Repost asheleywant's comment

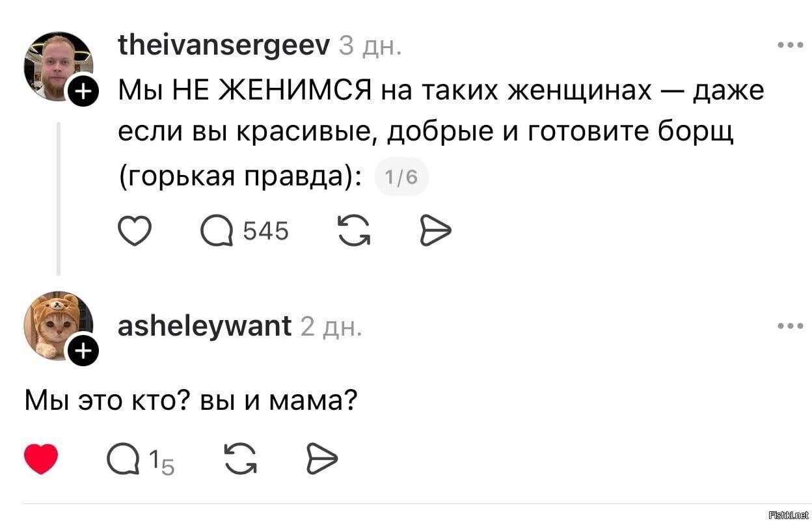[x=241, y=457]
